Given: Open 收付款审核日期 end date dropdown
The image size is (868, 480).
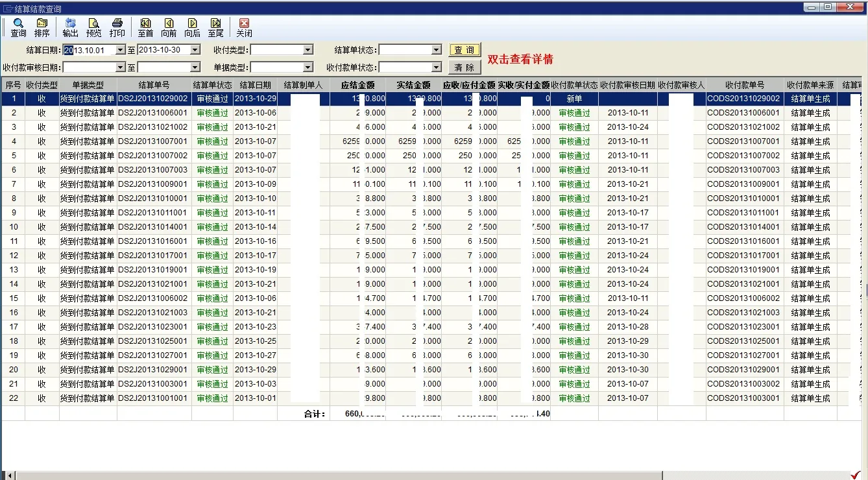Looking at the screenshot, I should point(195,67).
